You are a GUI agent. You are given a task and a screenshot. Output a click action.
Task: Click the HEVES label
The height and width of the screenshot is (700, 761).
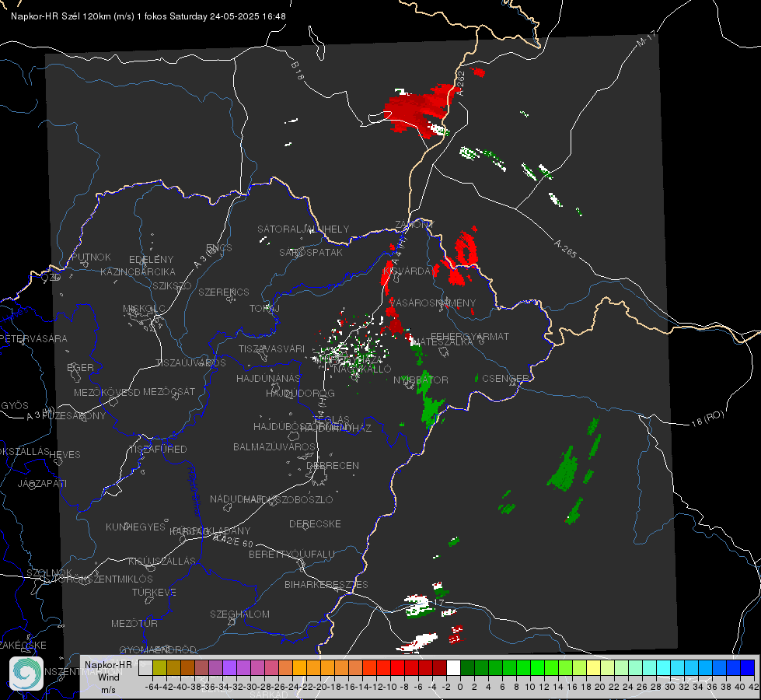click(x=65, y=455)
